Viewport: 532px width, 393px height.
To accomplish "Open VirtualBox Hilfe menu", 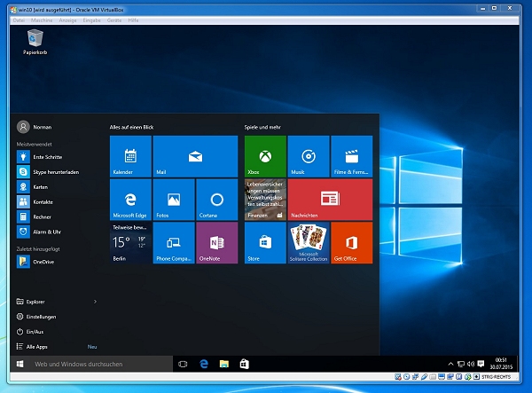I will (x=133, y=20).
